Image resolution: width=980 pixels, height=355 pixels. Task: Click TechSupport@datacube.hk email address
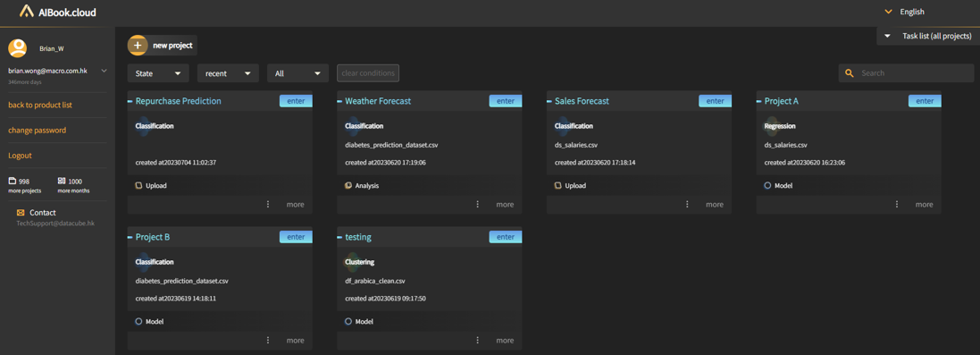(55, 224)
